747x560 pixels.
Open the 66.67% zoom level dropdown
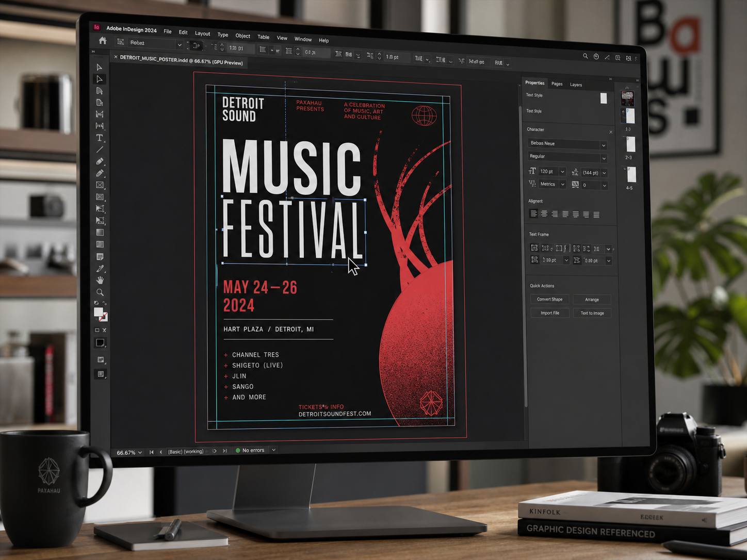[x=140, y=453]
